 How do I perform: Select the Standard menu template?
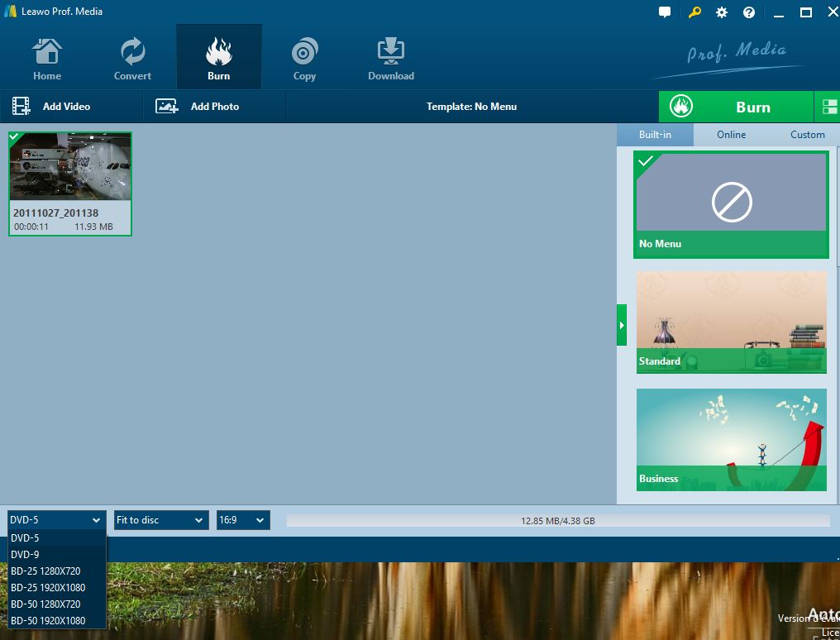click(x=731, y=322)
